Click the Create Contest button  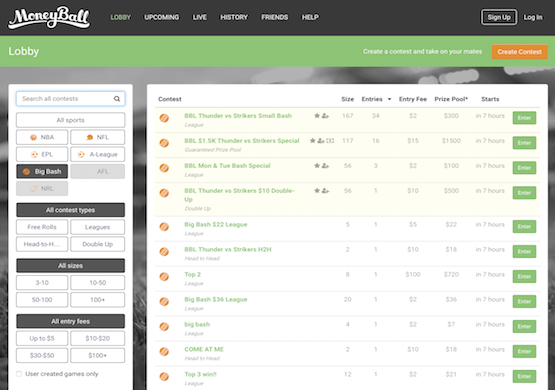point(520,52)
